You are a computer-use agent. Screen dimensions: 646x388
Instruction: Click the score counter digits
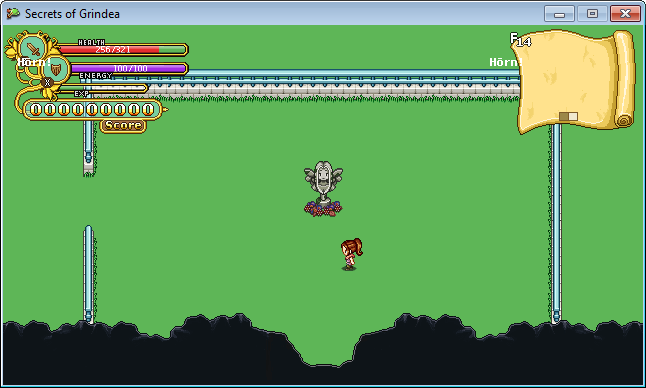[91, 110]
